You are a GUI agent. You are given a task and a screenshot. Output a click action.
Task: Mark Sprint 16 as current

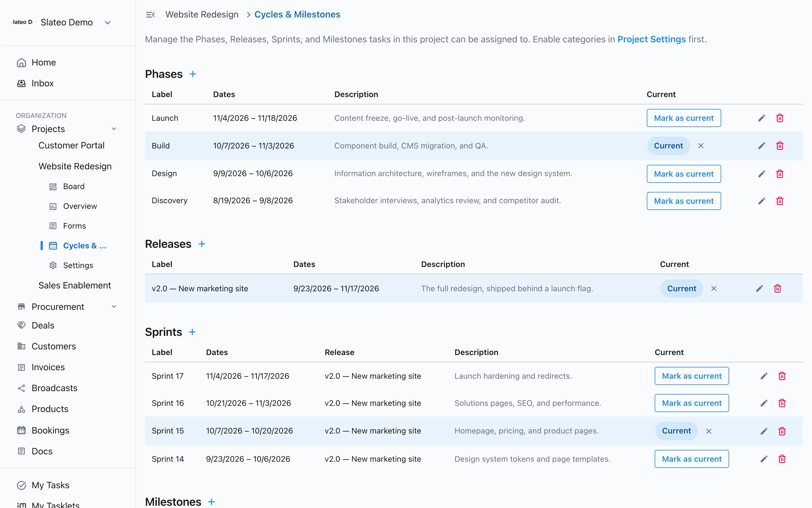[x=692, y=403]
